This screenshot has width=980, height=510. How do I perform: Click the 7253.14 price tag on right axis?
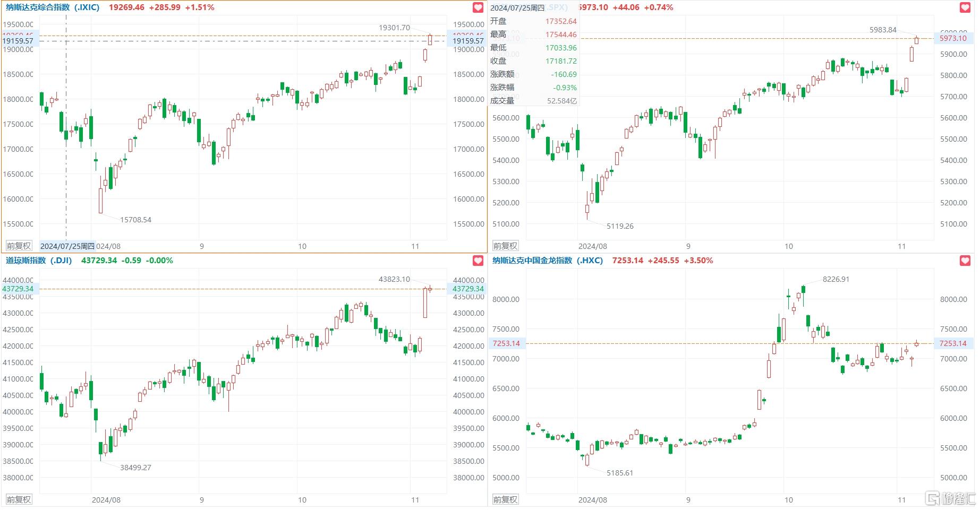953,344
